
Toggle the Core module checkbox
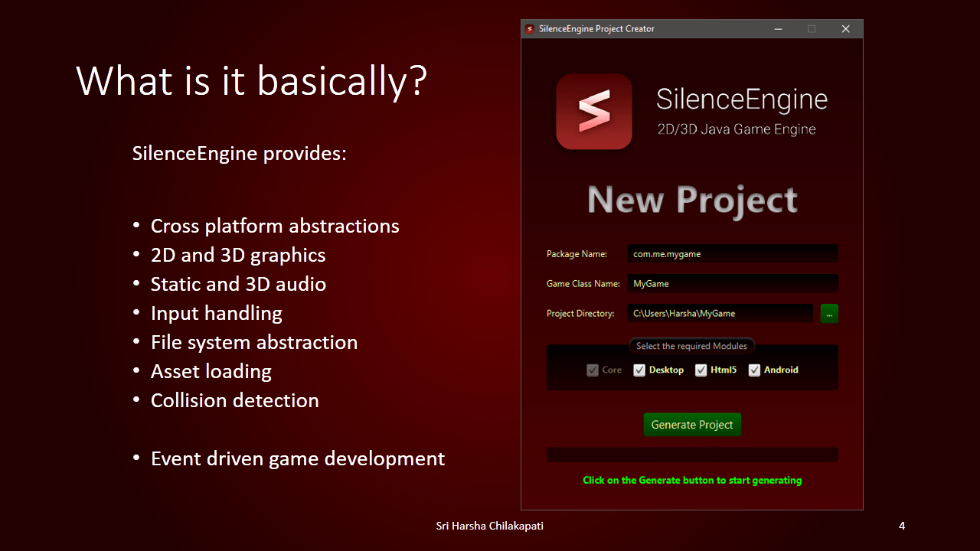(x=593, y=370)
